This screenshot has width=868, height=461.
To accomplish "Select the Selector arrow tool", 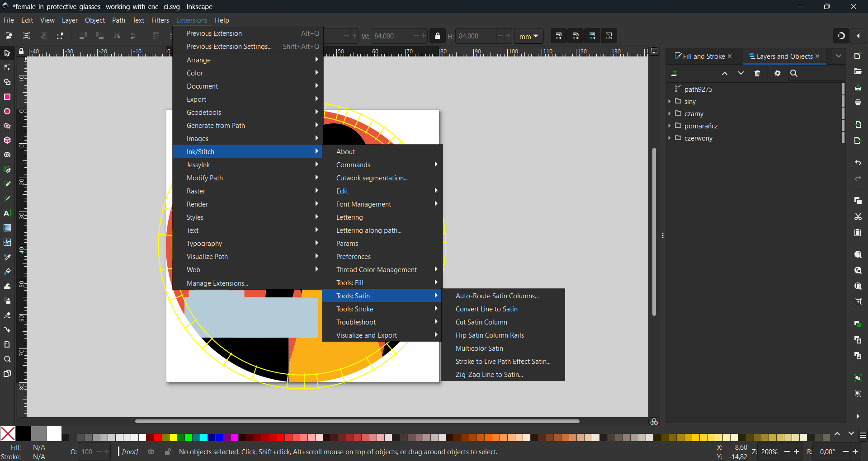I will tap(7, 53).
